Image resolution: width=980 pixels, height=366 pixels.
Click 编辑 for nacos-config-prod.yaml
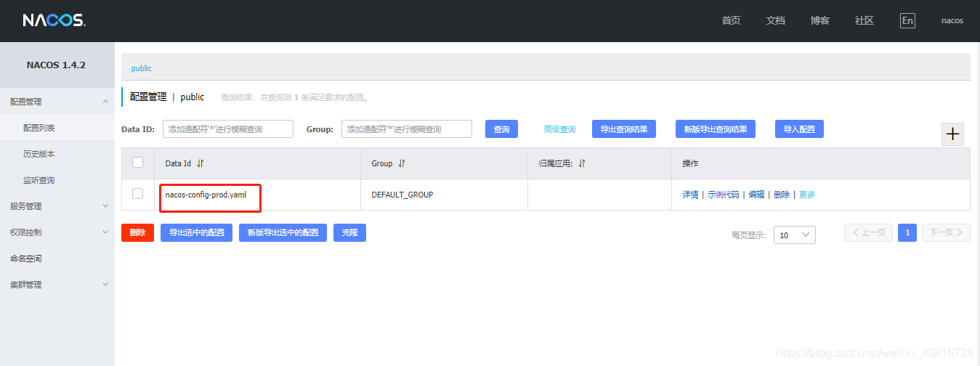[x=757, y=195]
